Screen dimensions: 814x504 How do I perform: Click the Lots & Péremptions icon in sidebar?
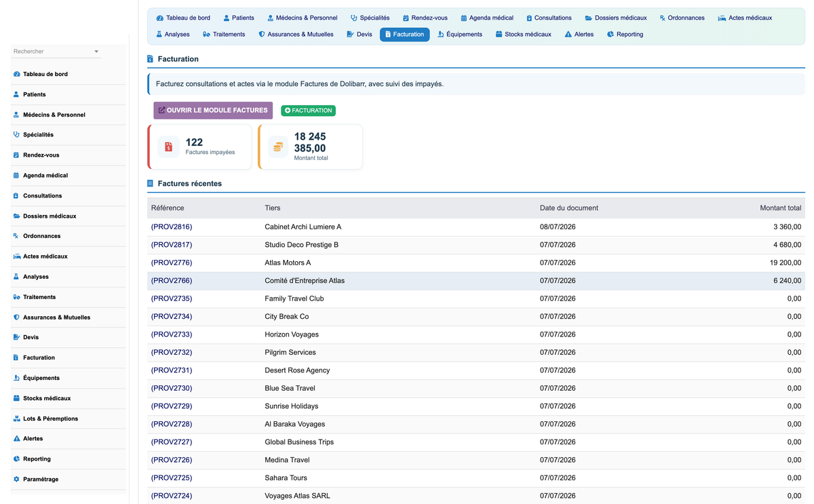(x=16, y=419)
